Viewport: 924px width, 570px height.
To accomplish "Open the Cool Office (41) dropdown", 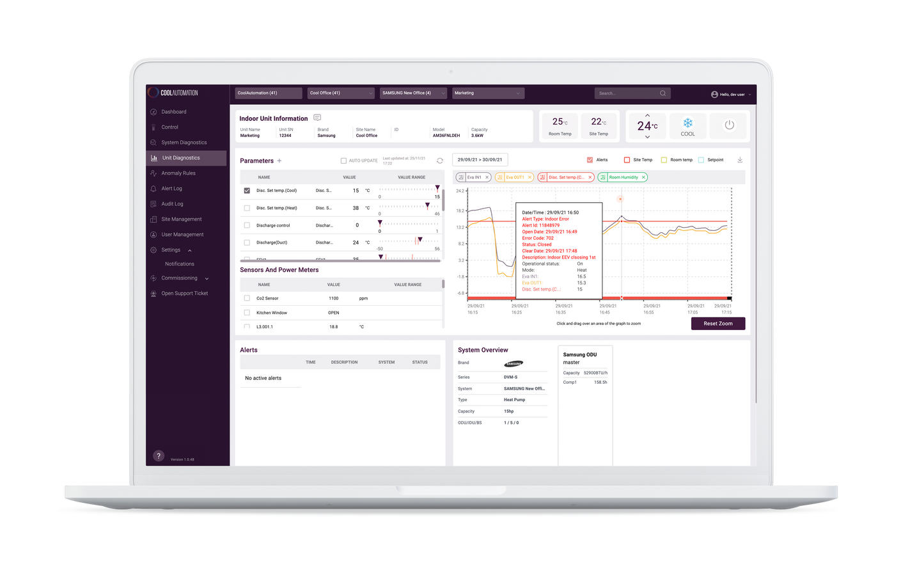I will [340, 93].
